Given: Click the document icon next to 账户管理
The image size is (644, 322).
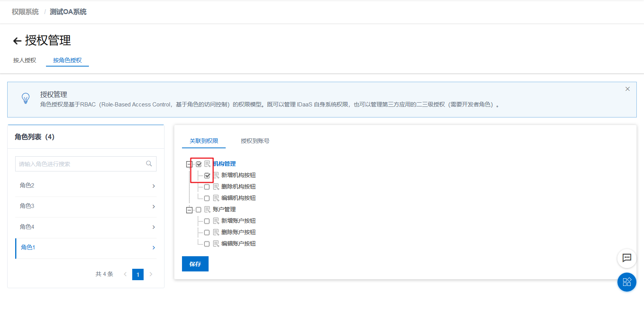Looking at the screenshot, I should click(x=207, y=209).
